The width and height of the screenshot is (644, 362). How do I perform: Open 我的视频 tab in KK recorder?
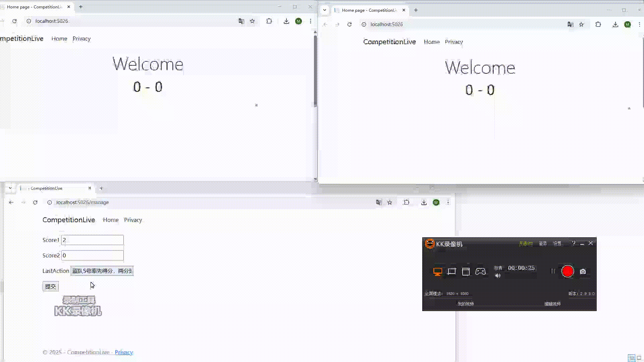pyautogui.click(x=466, y=304)
